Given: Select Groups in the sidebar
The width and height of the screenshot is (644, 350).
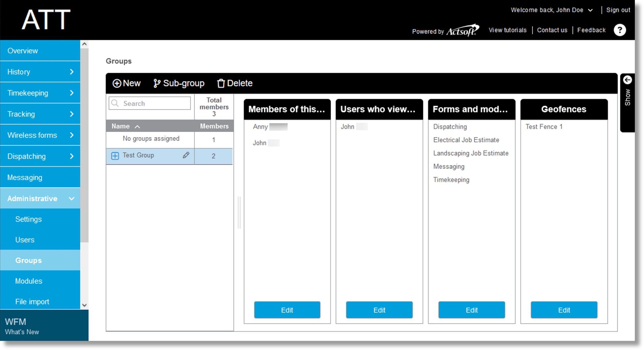Looking at the screenshot, I should [40, 260].
